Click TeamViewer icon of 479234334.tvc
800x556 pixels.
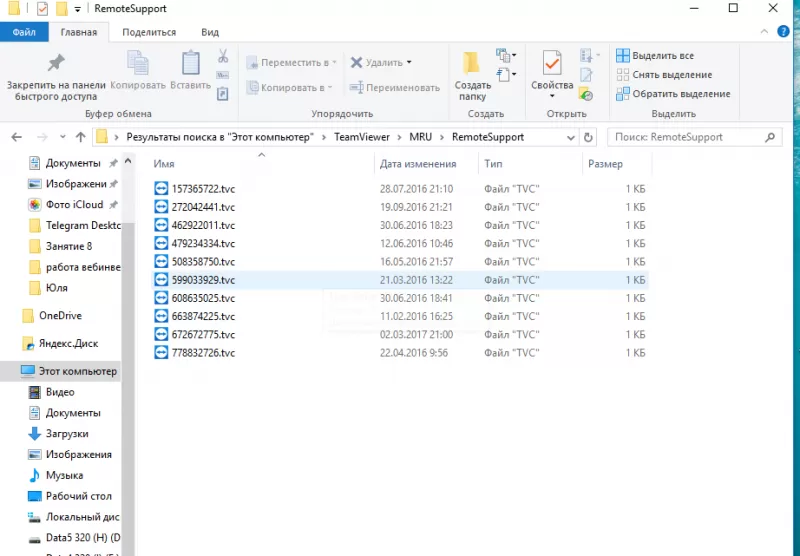click(x=161, y=243)
